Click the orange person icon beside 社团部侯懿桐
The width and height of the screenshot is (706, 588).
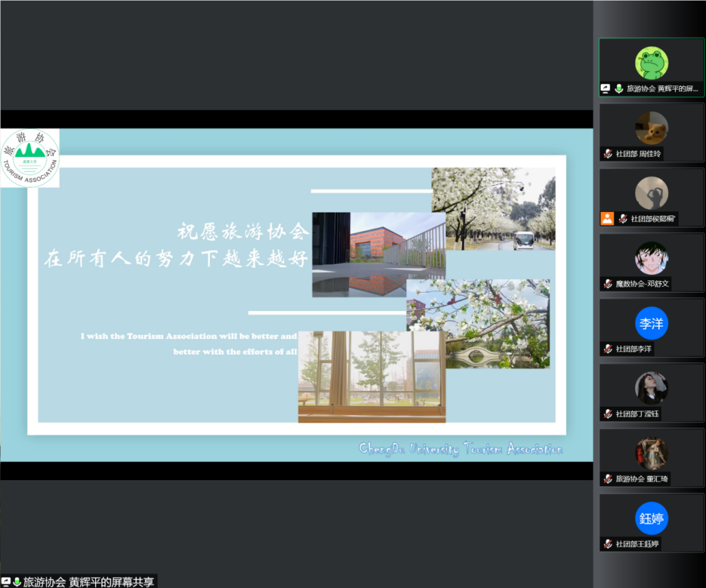[607, 219]
